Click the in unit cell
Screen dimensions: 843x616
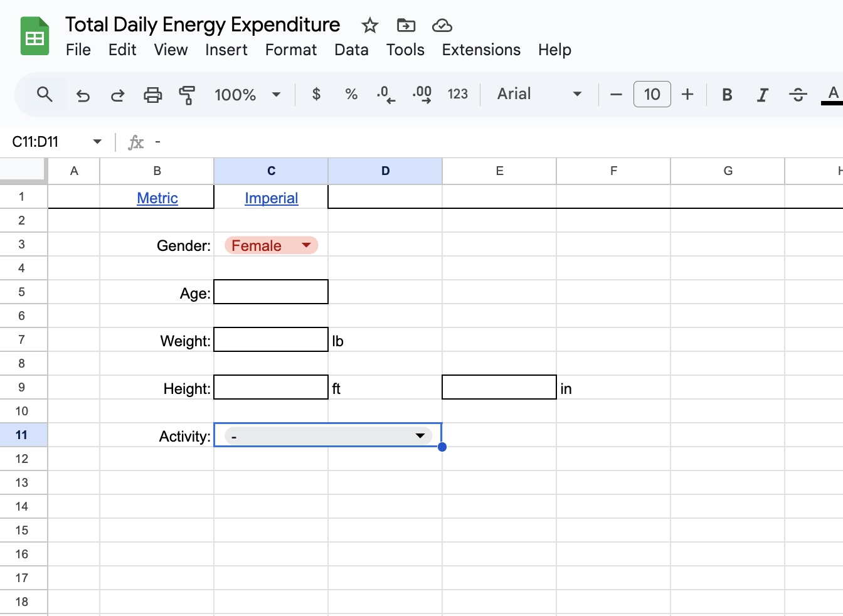coord(613,388)
